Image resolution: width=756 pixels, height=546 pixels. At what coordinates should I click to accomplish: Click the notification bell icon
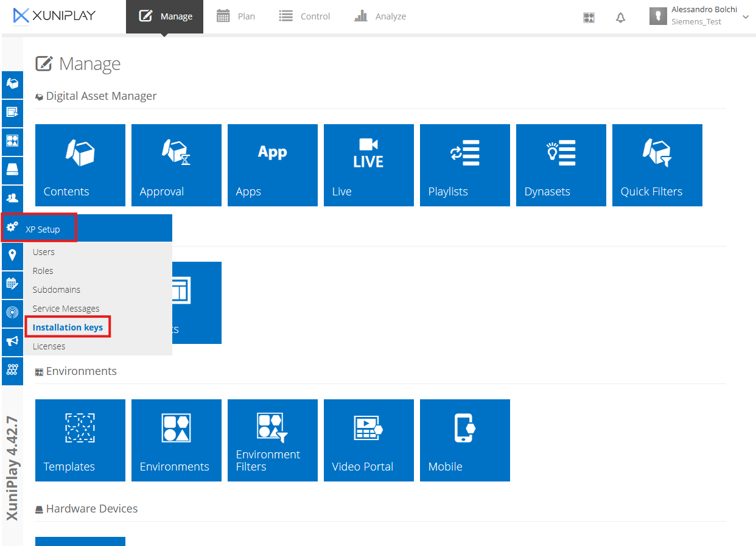(620, 18)
